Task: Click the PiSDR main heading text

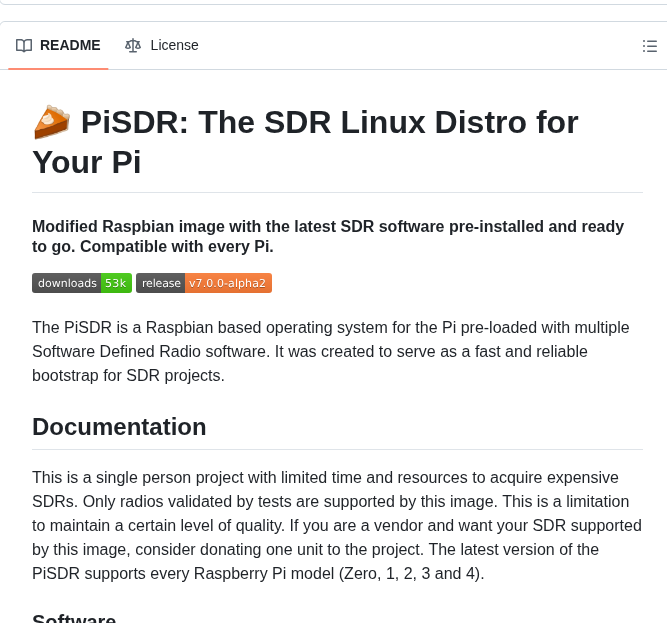Action: [x=305, y=142]
